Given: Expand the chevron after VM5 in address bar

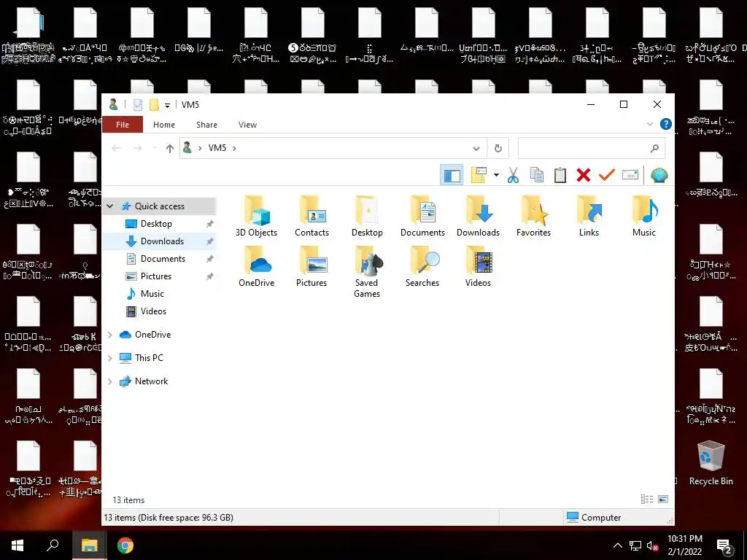Looking at the screenshot, I should pyautogui.click(x=234, y=148).
